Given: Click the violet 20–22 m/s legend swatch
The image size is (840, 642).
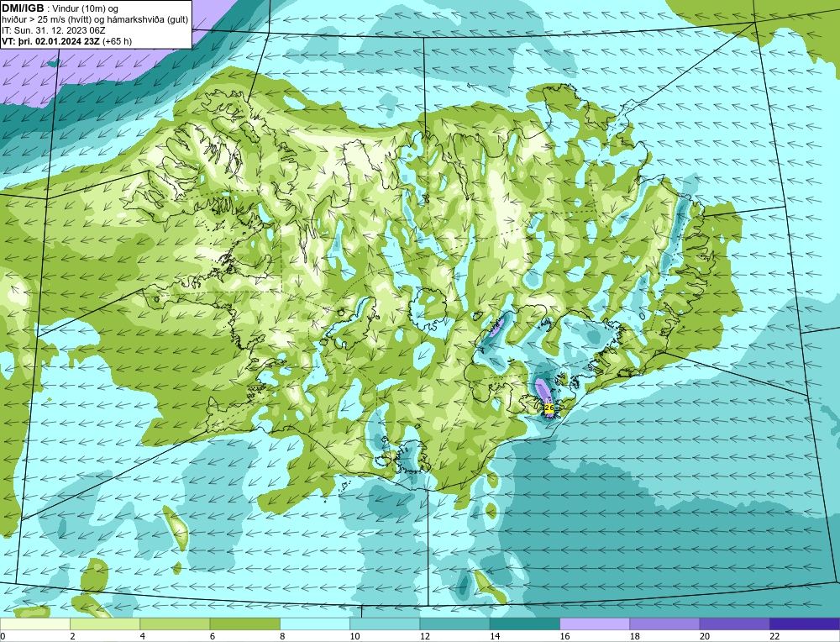Looking at the screenshot, I should (x=734, y=624).
